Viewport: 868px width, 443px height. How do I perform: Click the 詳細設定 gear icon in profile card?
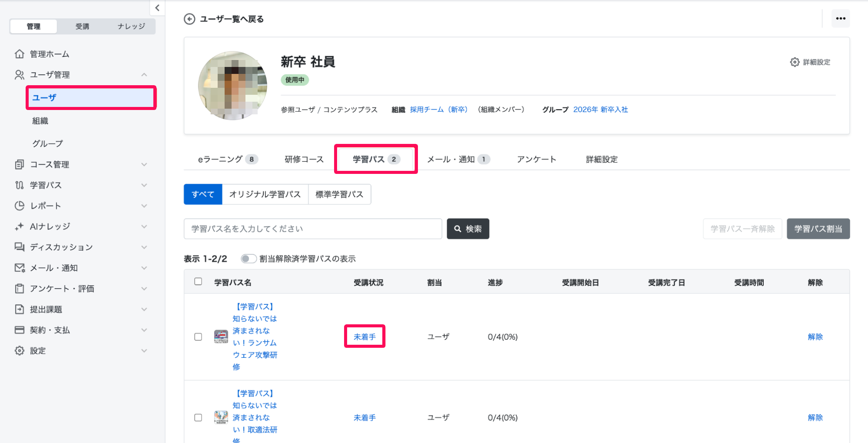(x=795, y=62)
